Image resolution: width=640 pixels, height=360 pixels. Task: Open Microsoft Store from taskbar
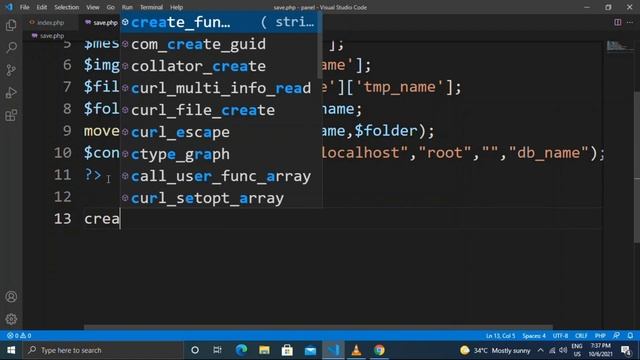287,350
